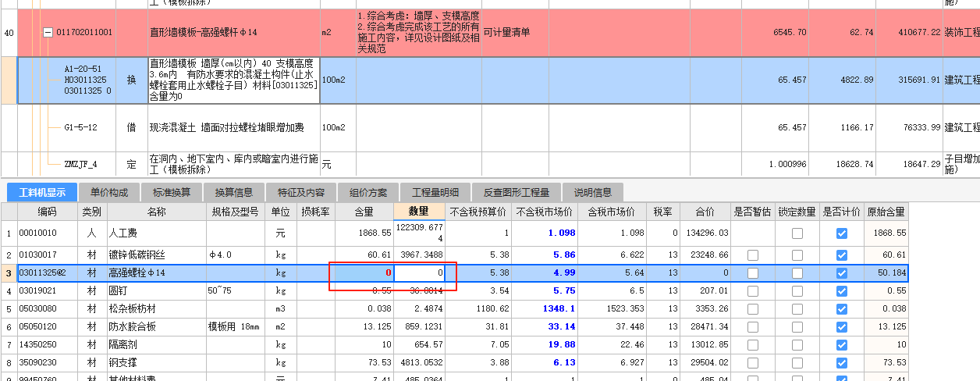980x381 pixels.
Task: Toggle 是否暂估 checkbox for 松杂板枋材 row
Action: point(753,308)
